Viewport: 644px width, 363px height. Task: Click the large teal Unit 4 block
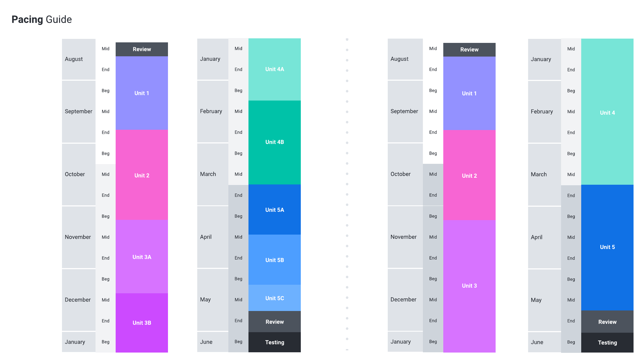pos(607,113)
